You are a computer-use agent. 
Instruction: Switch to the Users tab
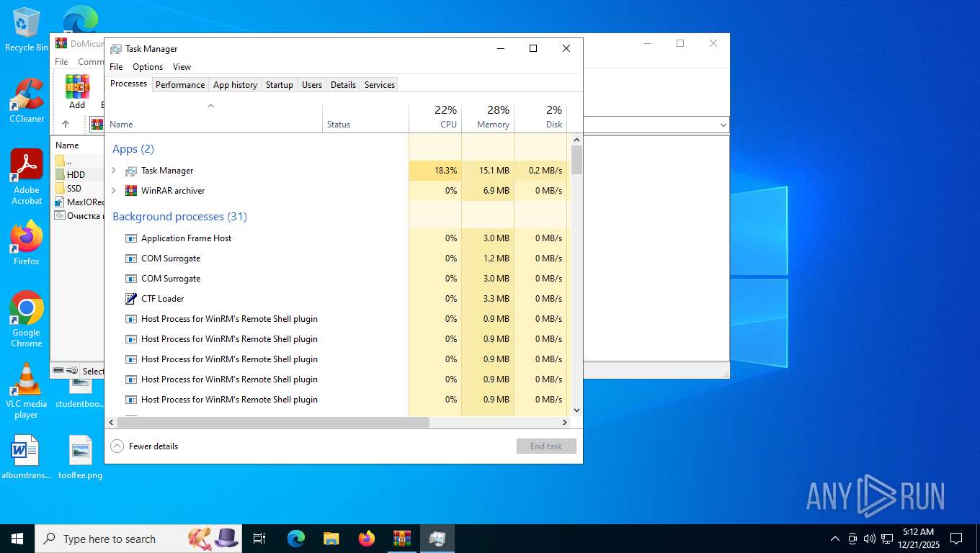(x=312, y=85)
